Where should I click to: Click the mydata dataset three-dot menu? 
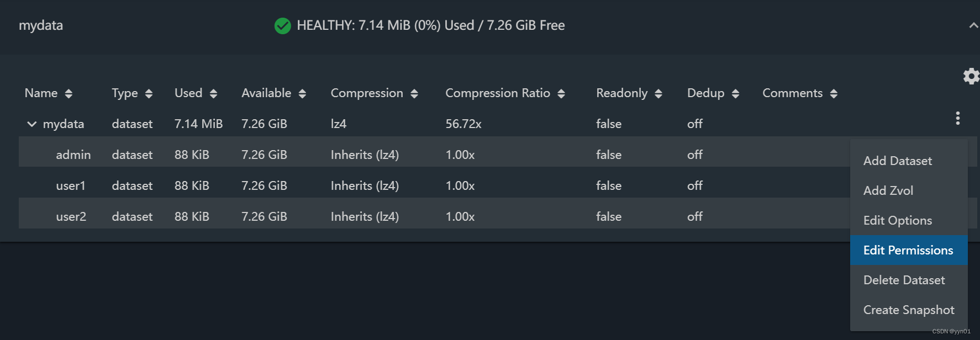(957, 118)
